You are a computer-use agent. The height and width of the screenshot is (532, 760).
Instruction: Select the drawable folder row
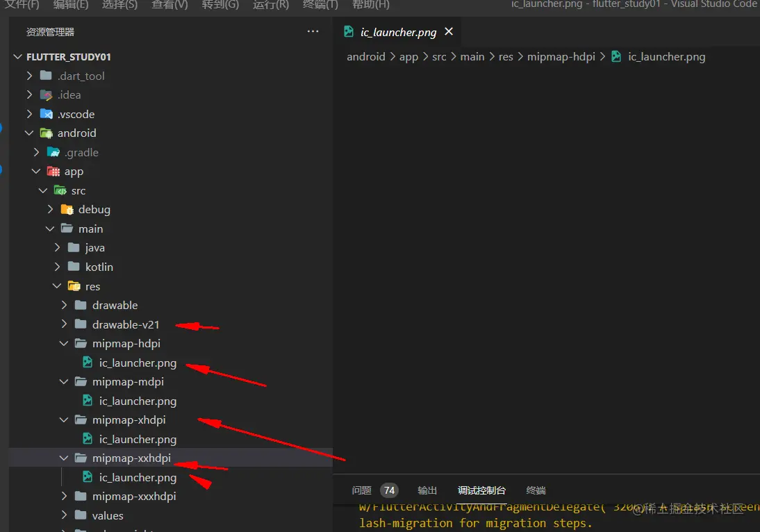coord(171,306)
